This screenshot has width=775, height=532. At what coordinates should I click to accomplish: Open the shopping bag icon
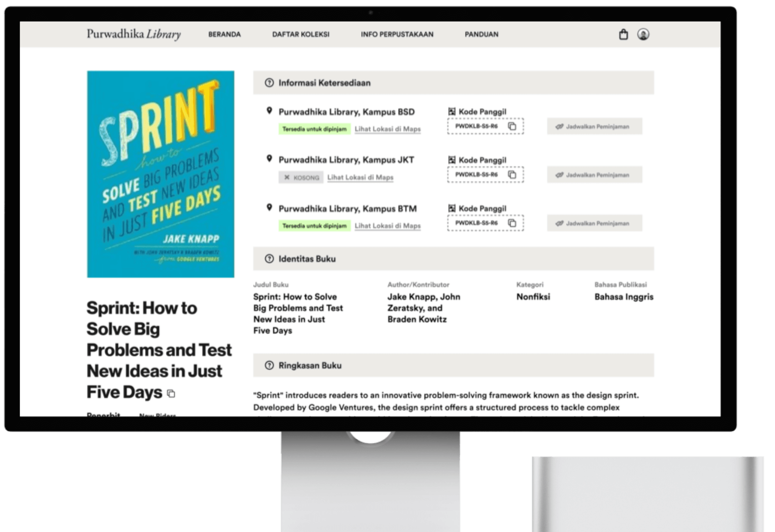tap(623, 34)
